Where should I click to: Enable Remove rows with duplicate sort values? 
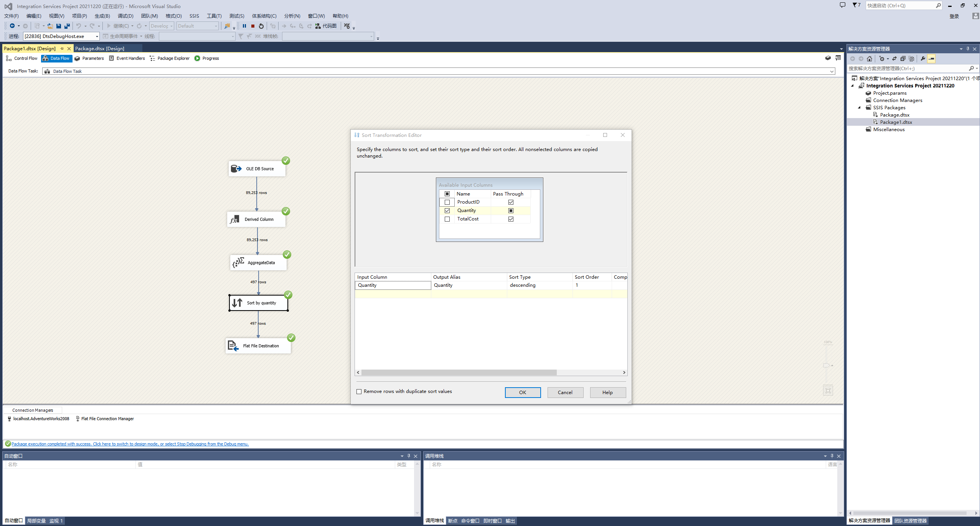[359, 391]
